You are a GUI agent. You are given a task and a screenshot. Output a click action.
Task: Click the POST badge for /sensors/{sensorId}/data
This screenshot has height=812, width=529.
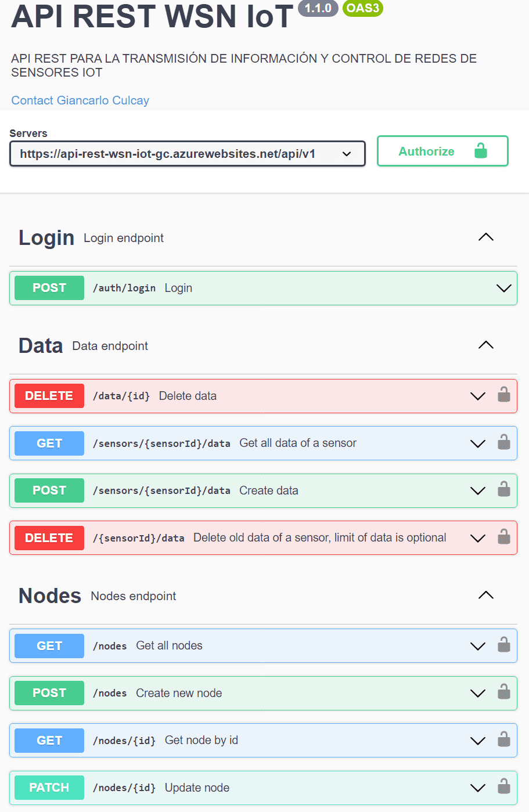pyautogui.click(x=49, y=490)
